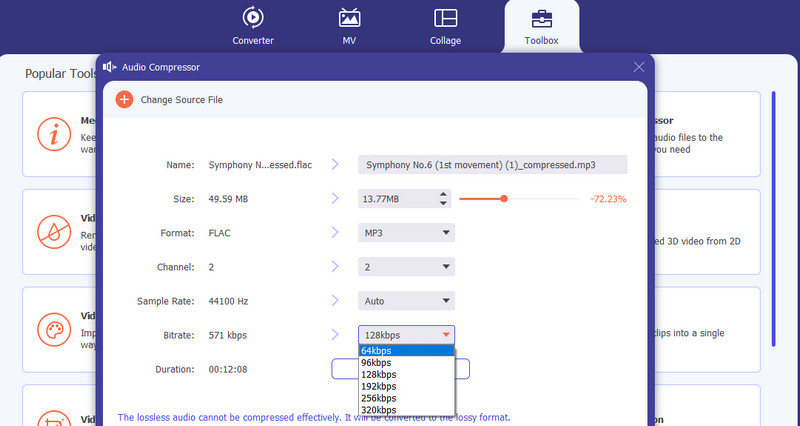Select 64kbps from the bitrate list
The height and width of the screenshot is (426, 800).
coord(406,351)
